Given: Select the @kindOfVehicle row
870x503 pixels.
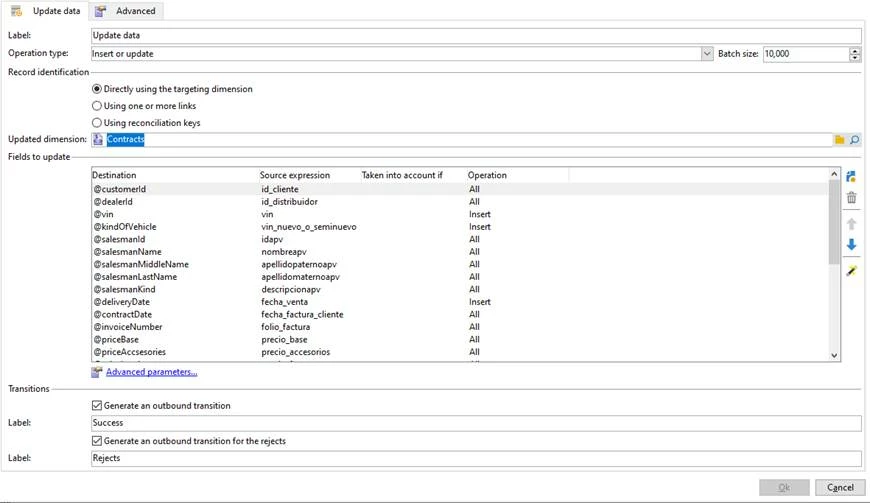Looking at the screenshot, I should [x=460, y=227].
